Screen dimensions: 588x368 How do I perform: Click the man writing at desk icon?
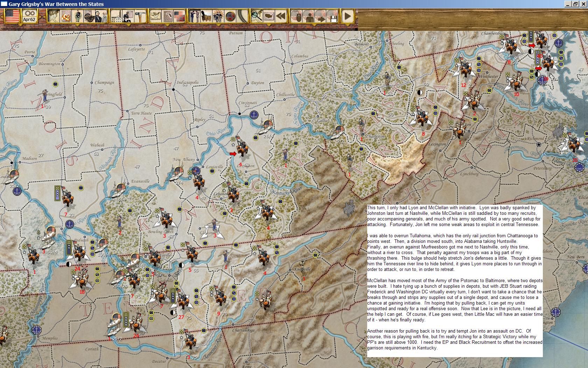[x=128, y=16]
